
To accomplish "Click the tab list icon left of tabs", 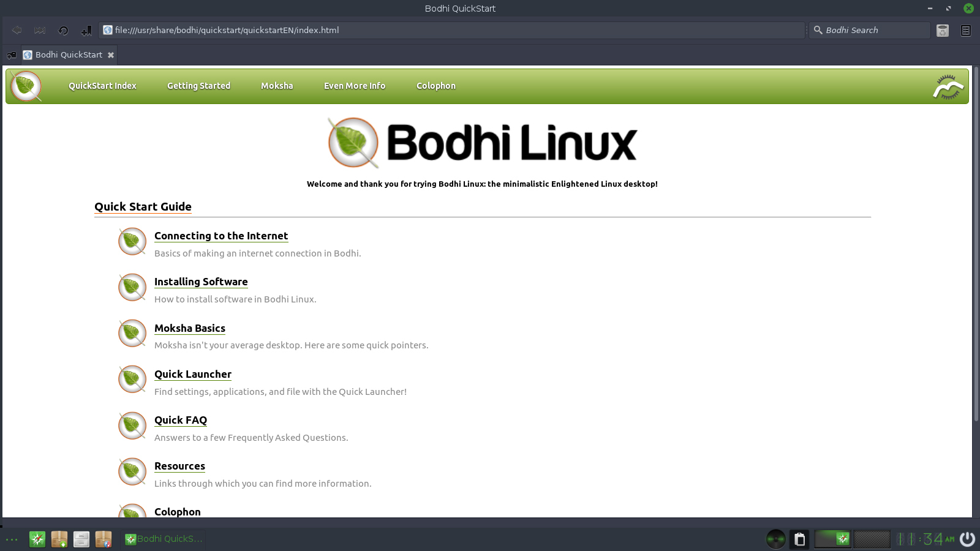I will (12, 55).
